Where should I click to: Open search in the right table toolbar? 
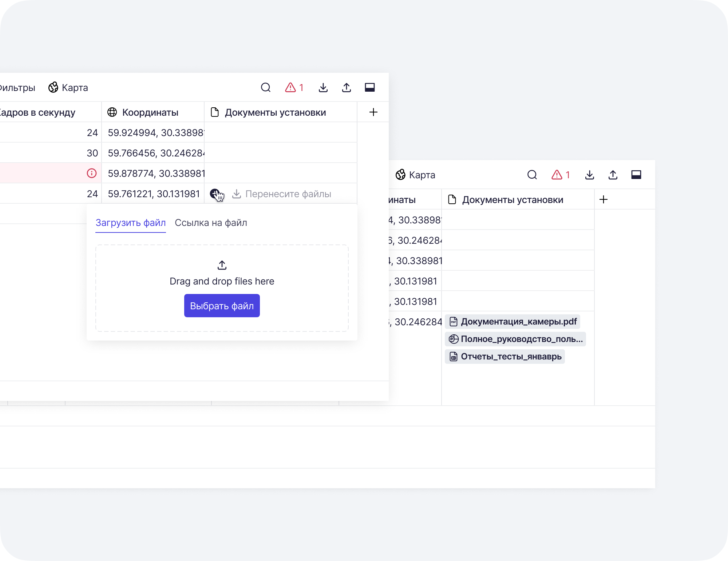click(x=532, y=175)
